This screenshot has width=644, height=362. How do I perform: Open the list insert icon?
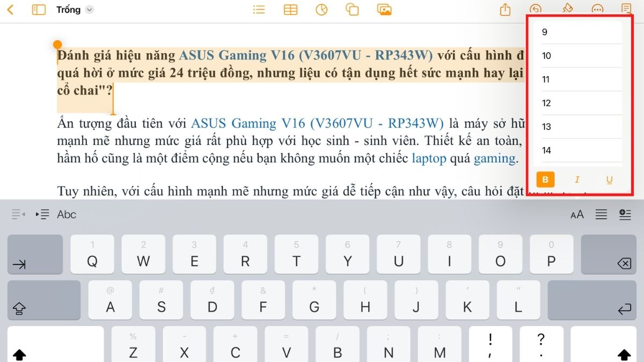click(x=259, y=10)
